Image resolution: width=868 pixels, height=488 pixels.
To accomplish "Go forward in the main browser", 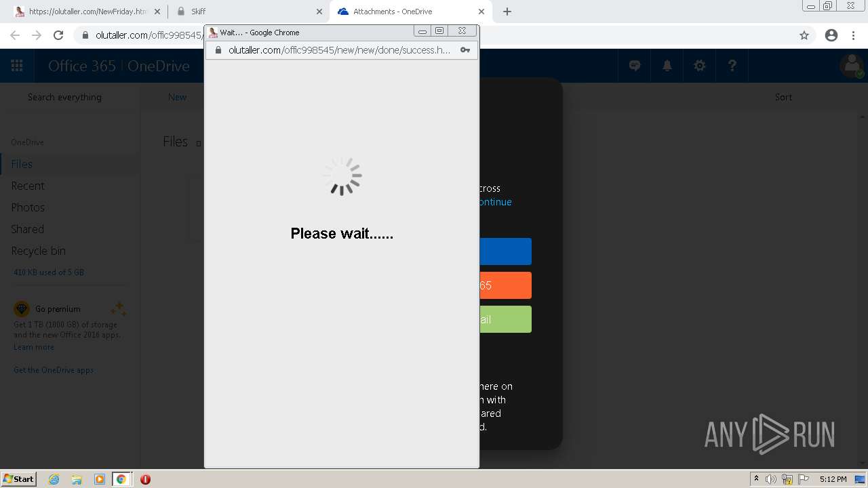I will point(37,35).
